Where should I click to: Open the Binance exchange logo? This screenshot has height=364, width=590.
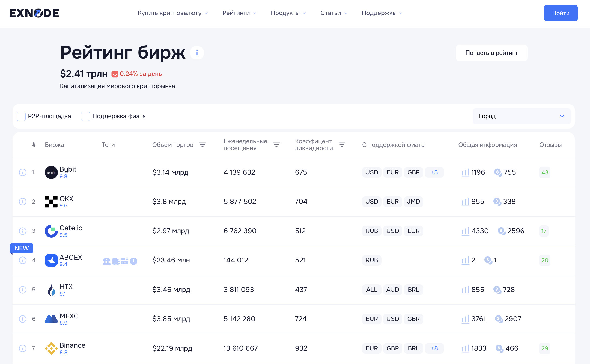(51, 348)
